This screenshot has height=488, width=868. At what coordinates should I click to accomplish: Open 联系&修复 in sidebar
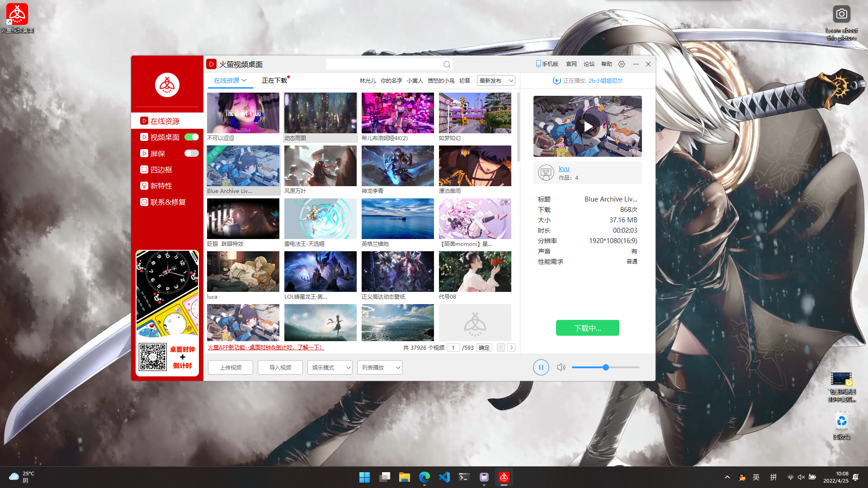(168, 202)
